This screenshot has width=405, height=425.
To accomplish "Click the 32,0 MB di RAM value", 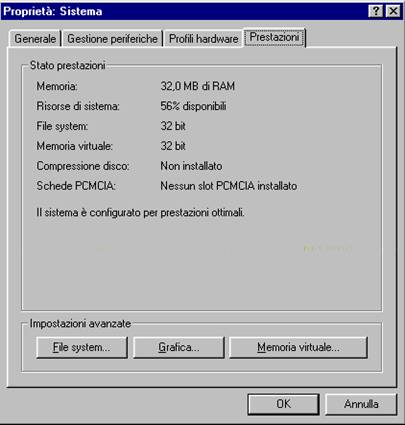I will tap(198, 86).
